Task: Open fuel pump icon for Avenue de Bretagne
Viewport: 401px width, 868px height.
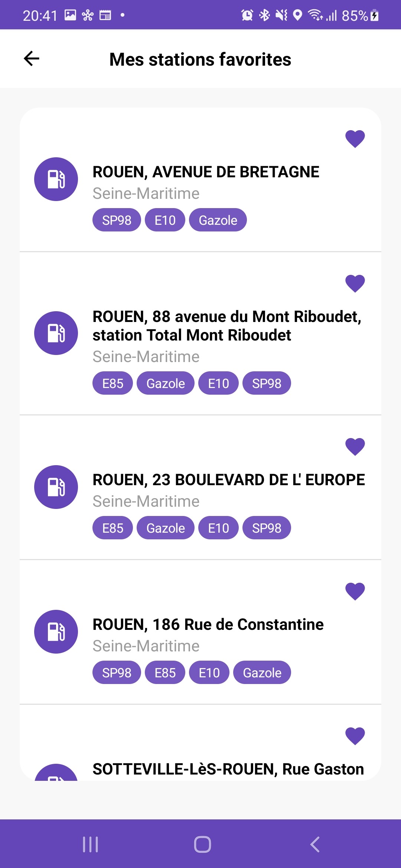Action: [56, 179]
